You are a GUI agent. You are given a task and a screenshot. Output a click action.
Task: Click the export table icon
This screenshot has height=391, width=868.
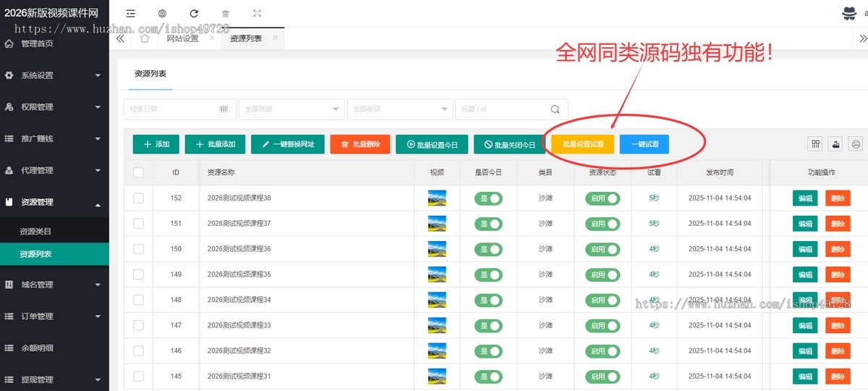(x=835, y=144)
